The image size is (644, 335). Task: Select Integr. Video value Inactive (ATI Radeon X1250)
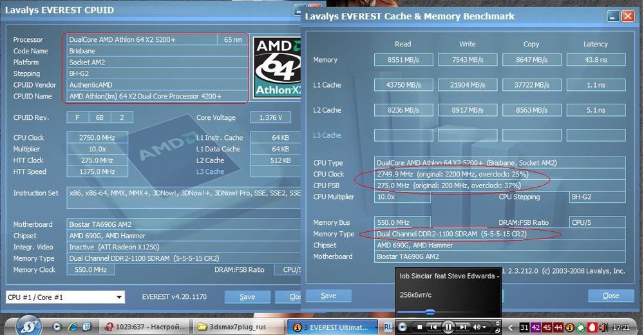click(x=184, y=247)
